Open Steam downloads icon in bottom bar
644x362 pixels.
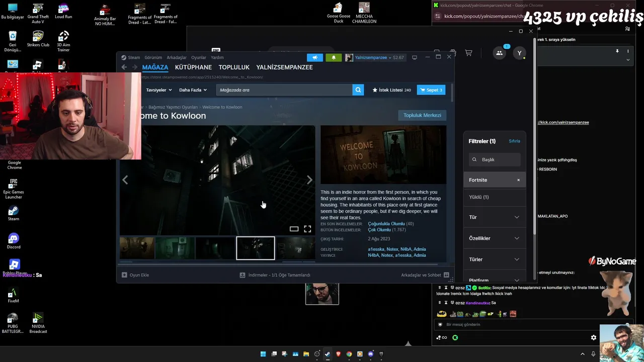[x=243, y=275]
